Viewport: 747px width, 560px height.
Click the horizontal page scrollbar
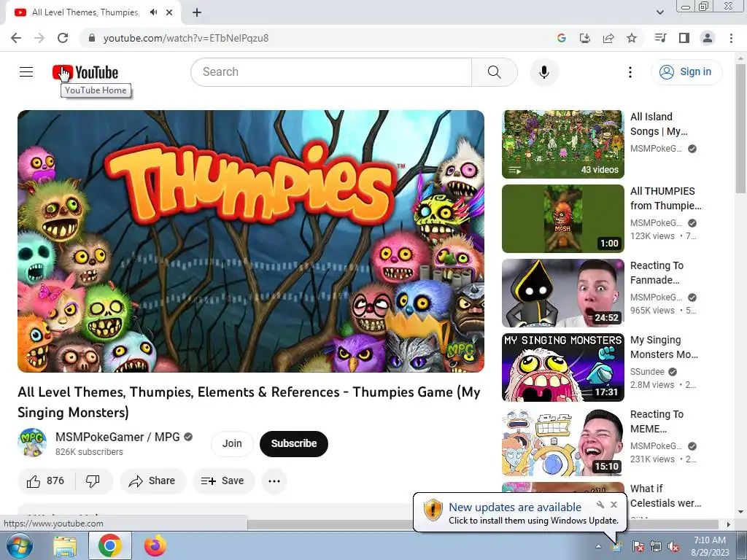click(483, 524)
